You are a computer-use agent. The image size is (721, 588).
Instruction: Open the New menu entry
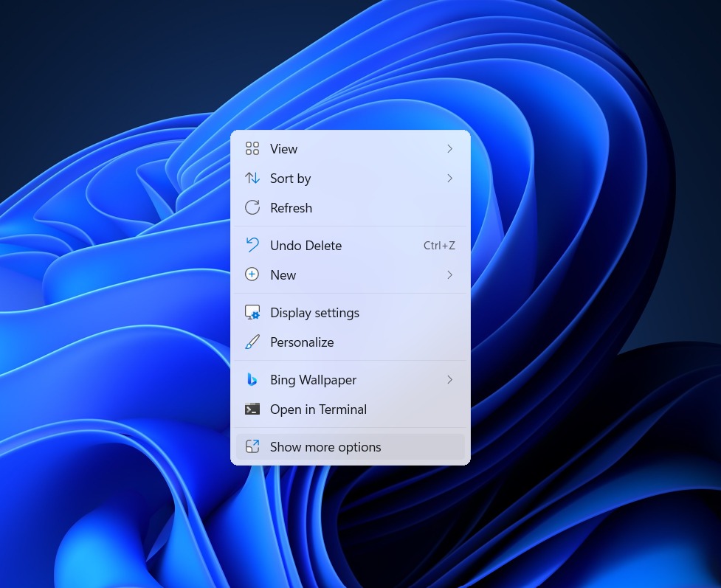pos(351,274)
